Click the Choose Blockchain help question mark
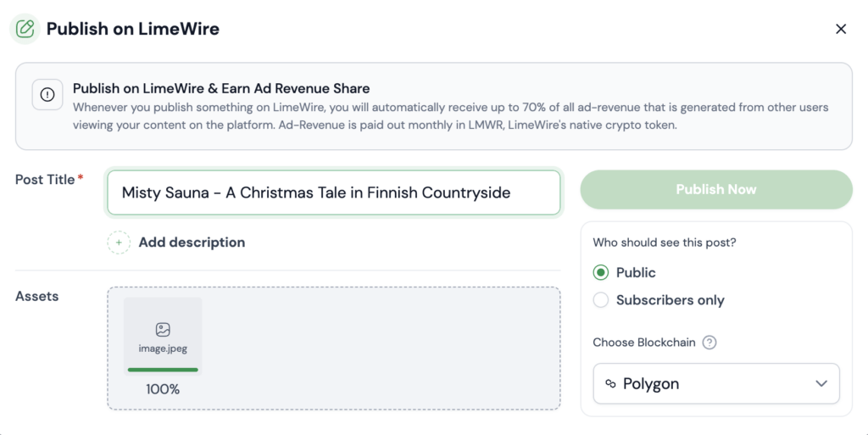Screen dimensions: 868x435 click(x=709, y=343)
